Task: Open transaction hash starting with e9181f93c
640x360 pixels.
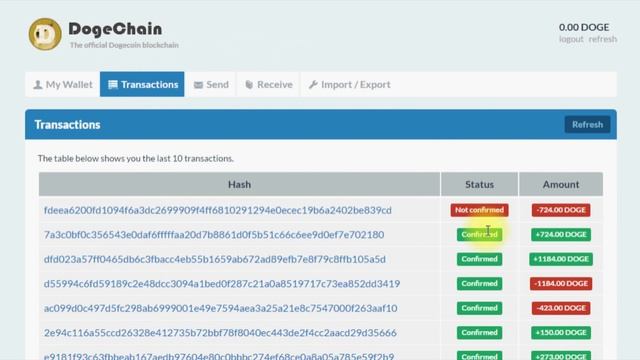Action: 219,356
